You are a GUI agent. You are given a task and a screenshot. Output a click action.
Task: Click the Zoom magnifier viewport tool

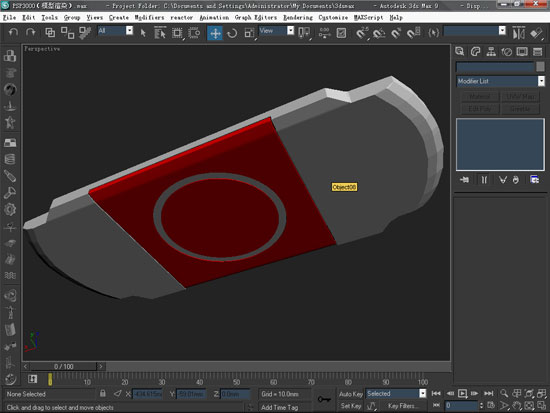504,393
